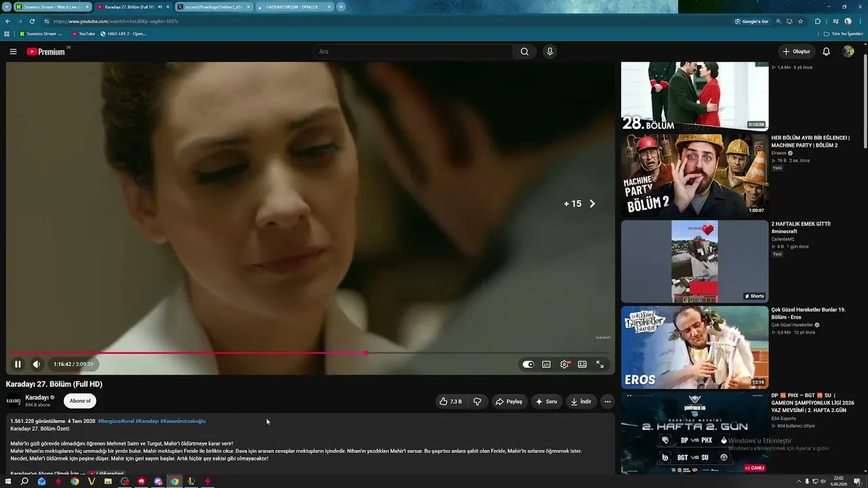Open title 'Çok Güzel Hareketler Bunlar 19. Bölüm'
The height and width of the screenshot is (488, 868).
pos(808,313)
